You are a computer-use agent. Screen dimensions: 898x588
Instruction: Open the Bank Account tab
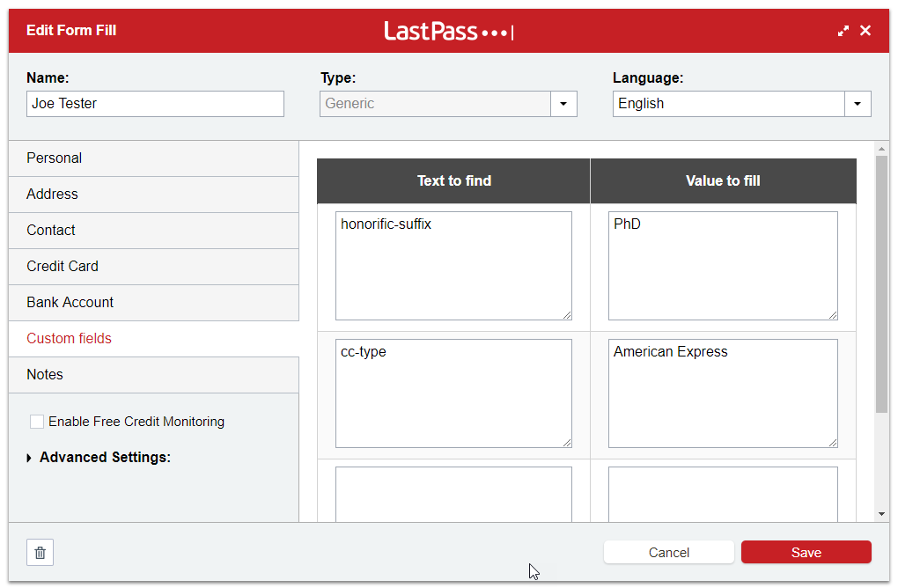coord(153,303)
